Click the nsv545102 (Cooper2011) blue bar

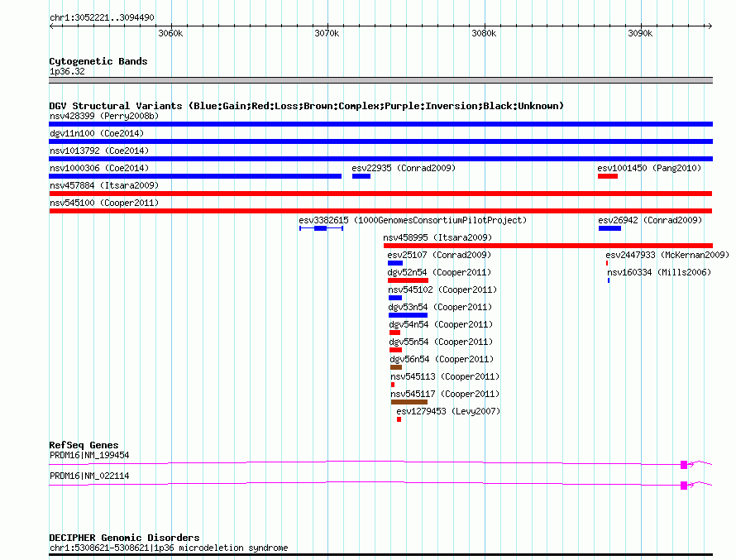click(395, 298)
